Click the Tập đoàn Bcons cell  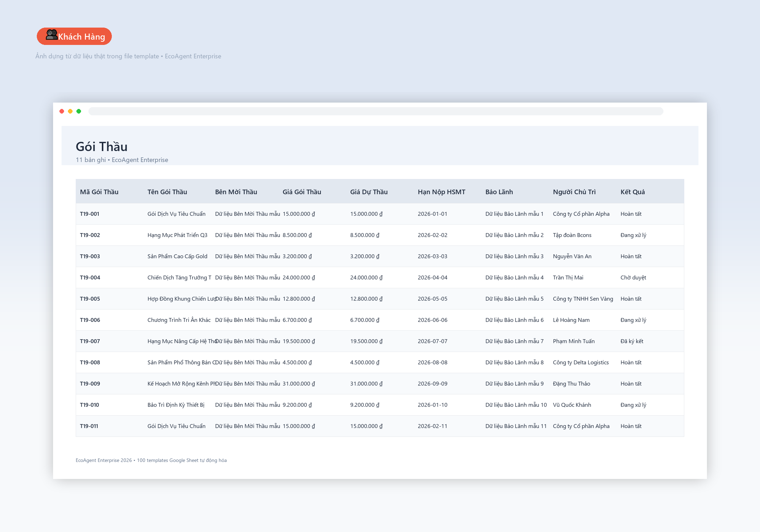pos(572,235)
